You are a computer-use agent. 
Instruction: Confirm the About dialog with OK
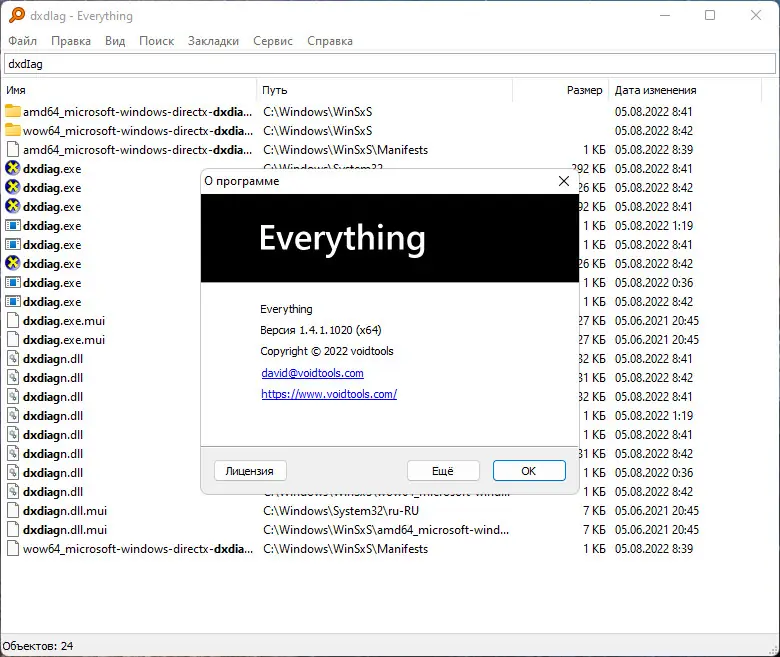tap(529, 470)
